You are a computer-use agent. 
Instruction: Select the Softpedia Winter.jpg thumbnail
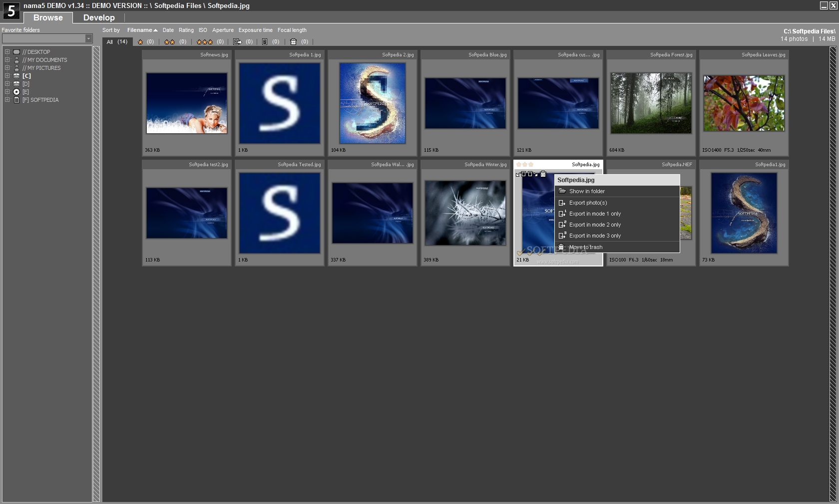(465, 213)
